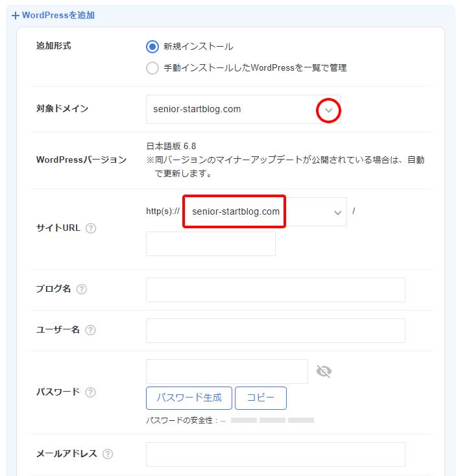The image size is (460, 476).
Task: Select 手動インストールしたWordPressを一覧で管理 radio option
Action: [x=152, y=68]
